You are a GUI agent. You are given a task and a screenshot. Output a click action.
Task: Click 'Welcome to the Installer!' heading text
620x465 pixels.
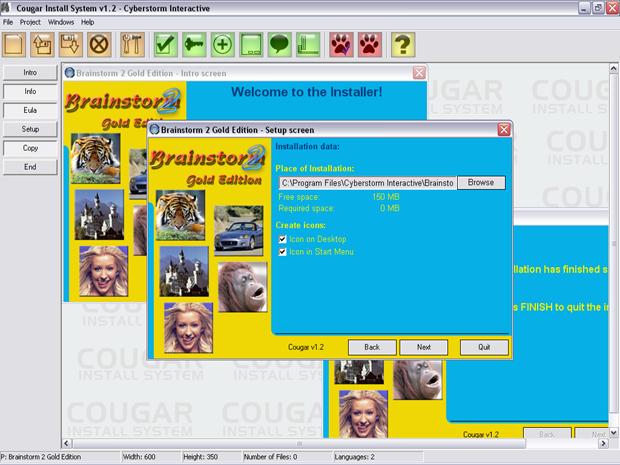click(306, 92)
